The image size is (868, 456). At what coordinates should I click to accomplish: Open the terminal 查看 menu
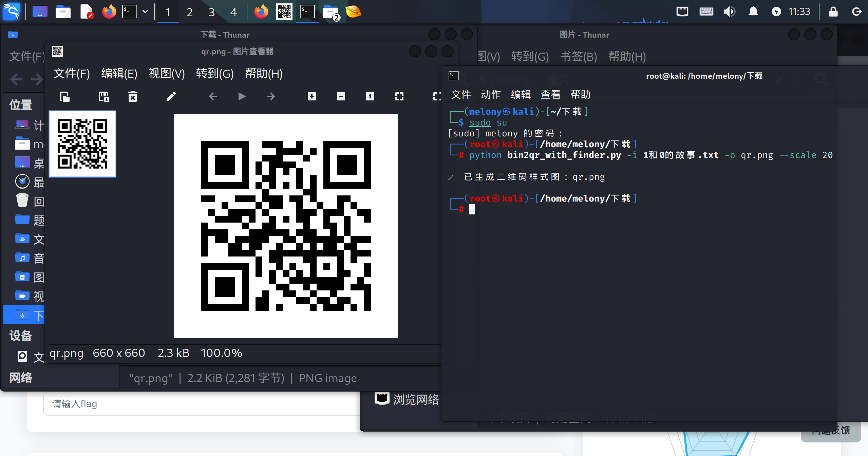click(x=550, y=95)
